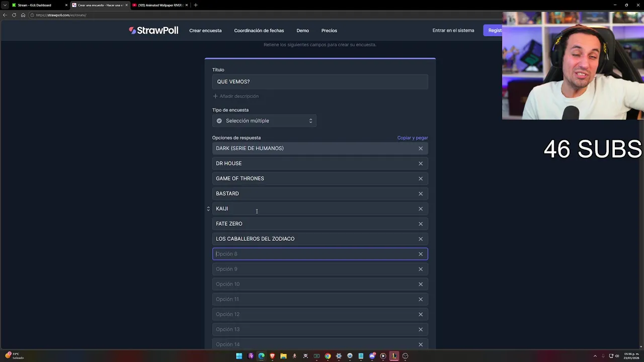Open File Explorer from the taskbar
Viewport: 644px width, 362px height.
[x=283, y=356]
